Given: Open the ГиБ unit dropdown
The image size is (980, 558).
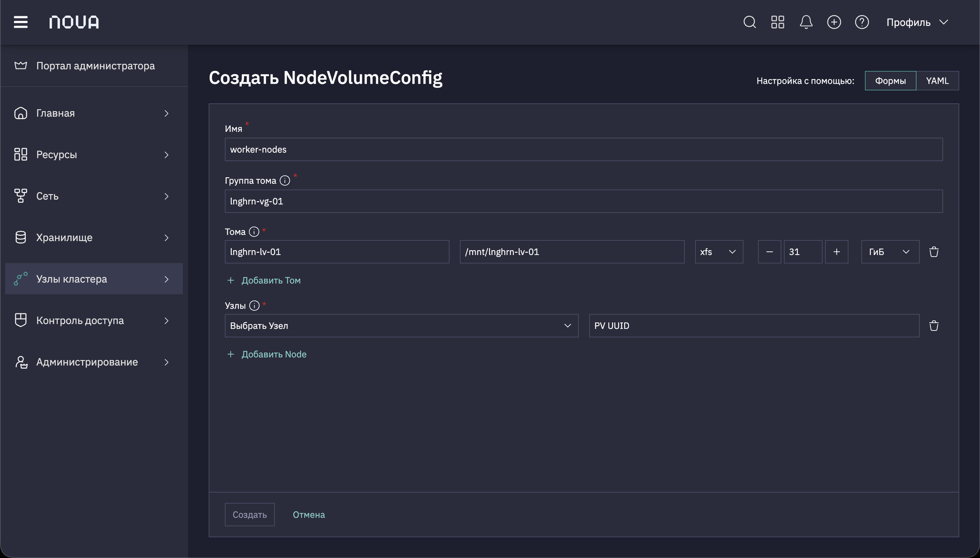Looking at the screenshot, I should (890, 252).
